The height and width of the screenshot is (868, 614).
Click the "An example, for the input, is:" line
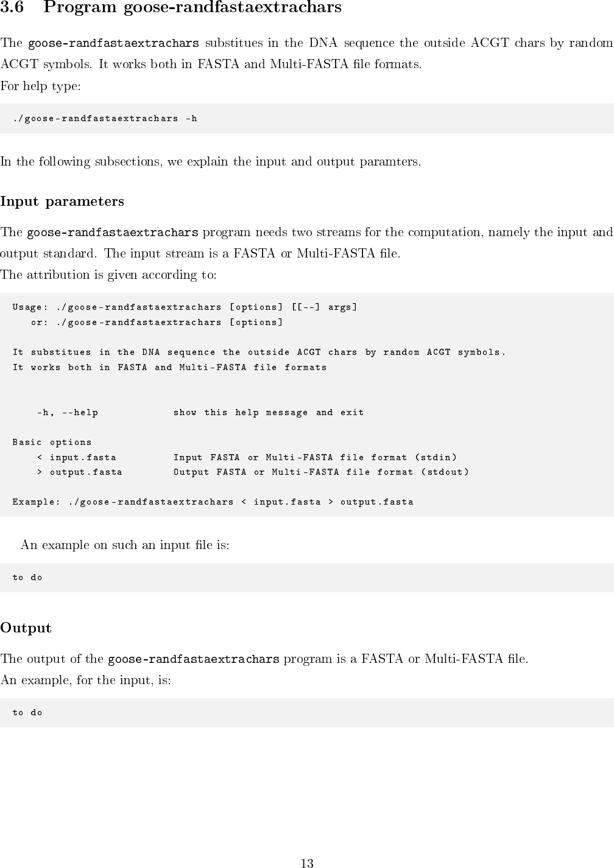[x=86, y=680]
